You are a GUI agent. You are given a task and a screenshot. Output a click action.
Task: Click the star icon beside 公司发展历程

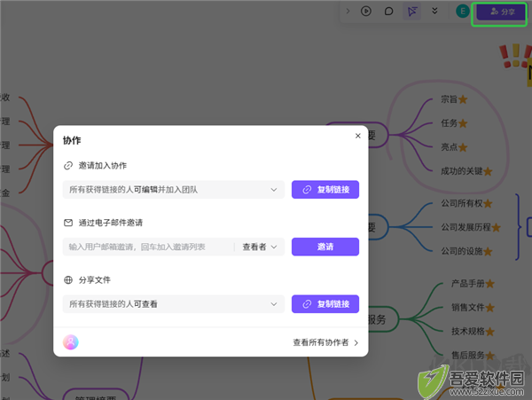point(496,227)
